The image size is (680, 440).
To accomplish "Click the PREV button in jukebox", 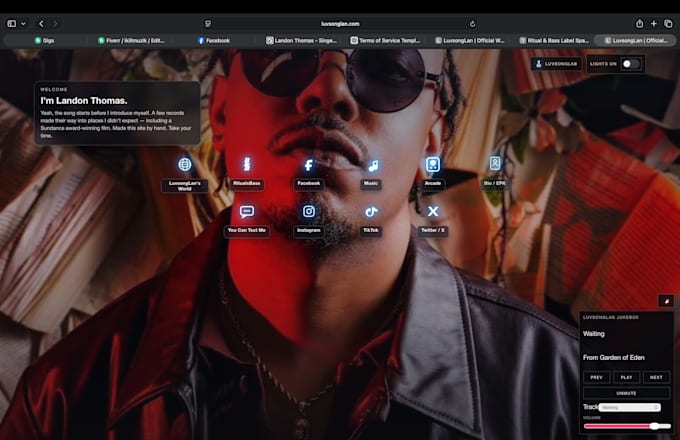I will pyautogui.click(x=596, y=377).
